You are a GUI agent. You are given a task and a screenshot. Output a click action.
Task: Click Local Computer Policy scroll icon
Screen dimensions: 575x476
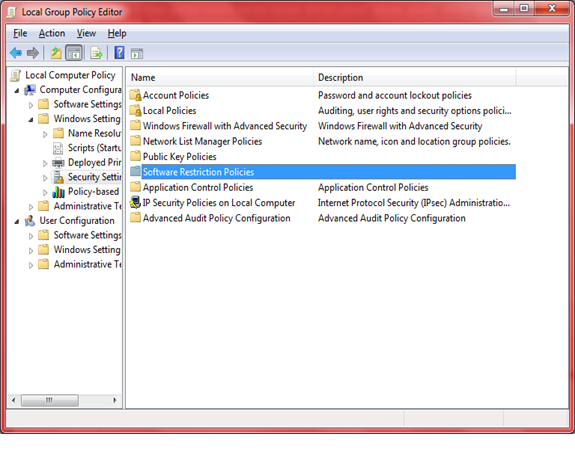coord(15,75)
